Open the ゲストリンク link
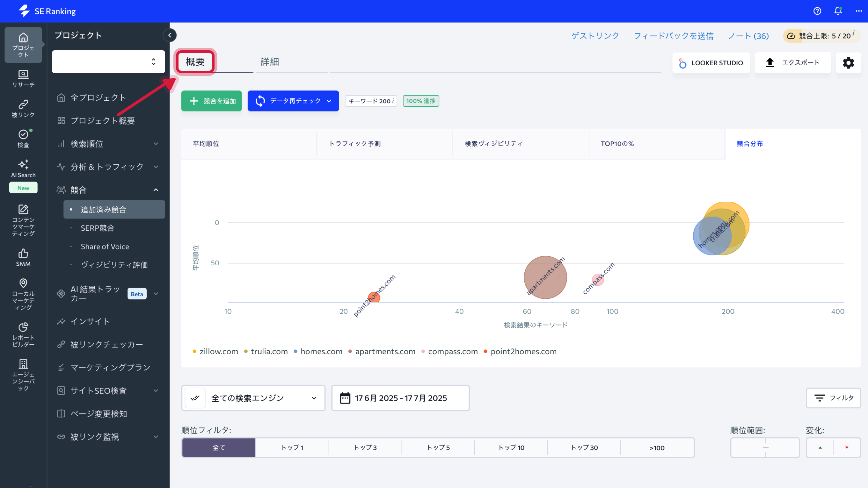The image size is (868, 488). click(x=595, y=36)
